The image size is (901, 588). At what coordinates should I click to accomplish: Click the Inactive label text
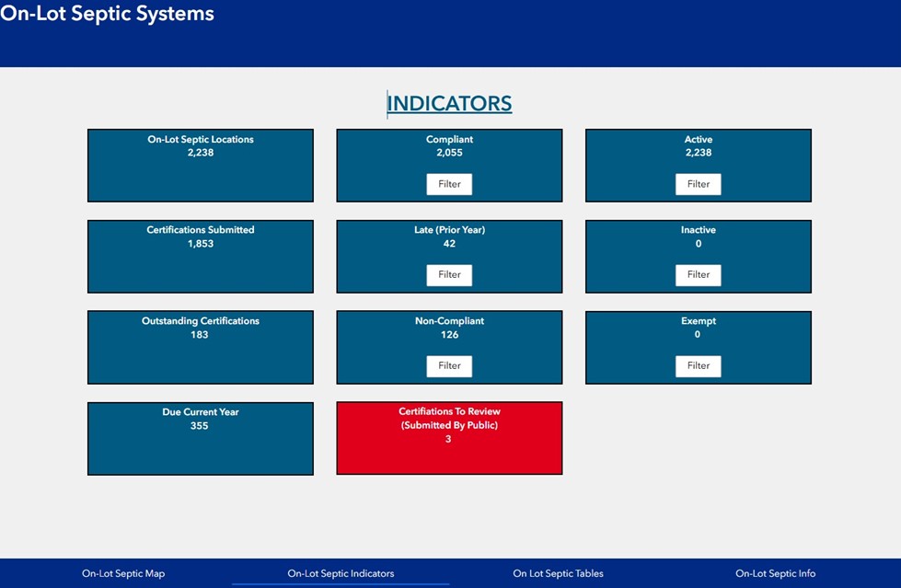point(699,229)
